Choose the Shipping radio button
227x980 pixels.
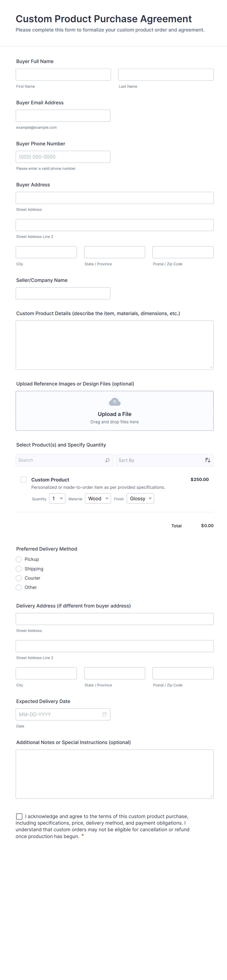click(x=19, y=569)
